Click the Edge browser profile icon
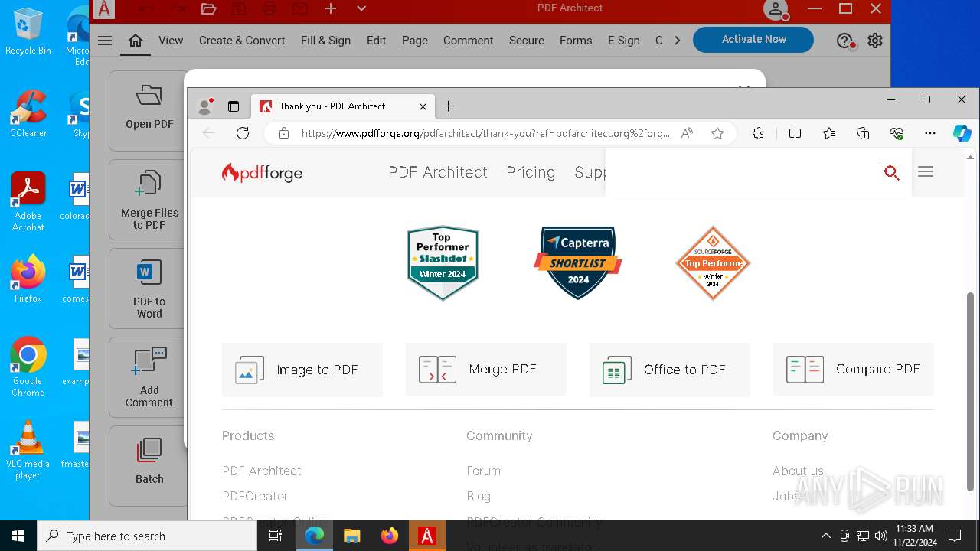The height and width of the screenshot is (551, 980). coord(204,106)
